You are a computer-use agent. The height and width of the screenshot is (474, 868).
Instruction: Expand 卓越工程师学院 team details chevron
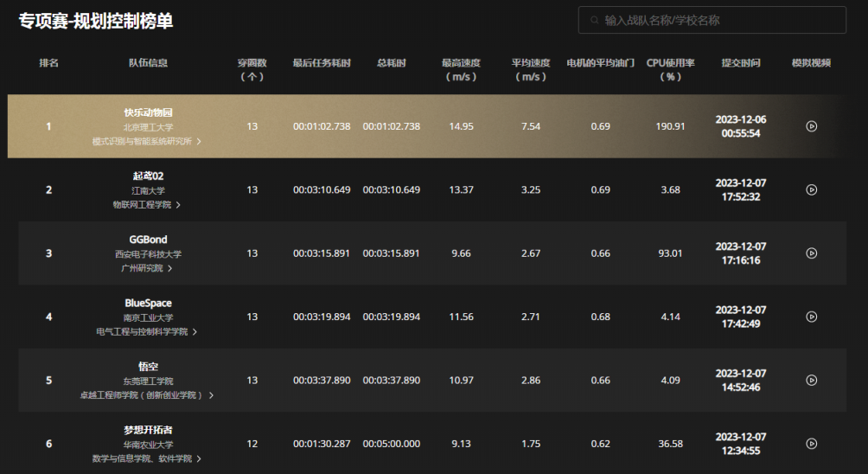pos(211,395)
